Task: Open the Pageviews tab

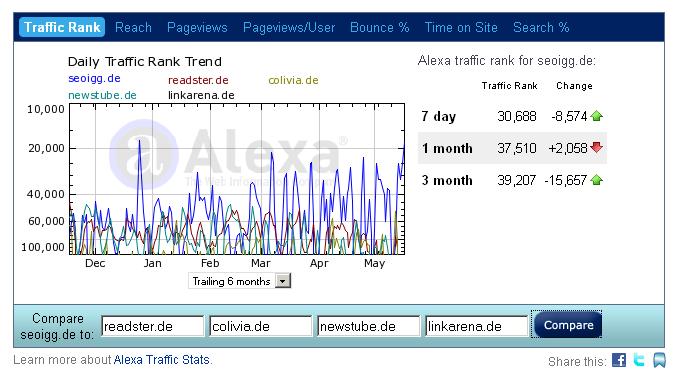Action: click(197, 27)
